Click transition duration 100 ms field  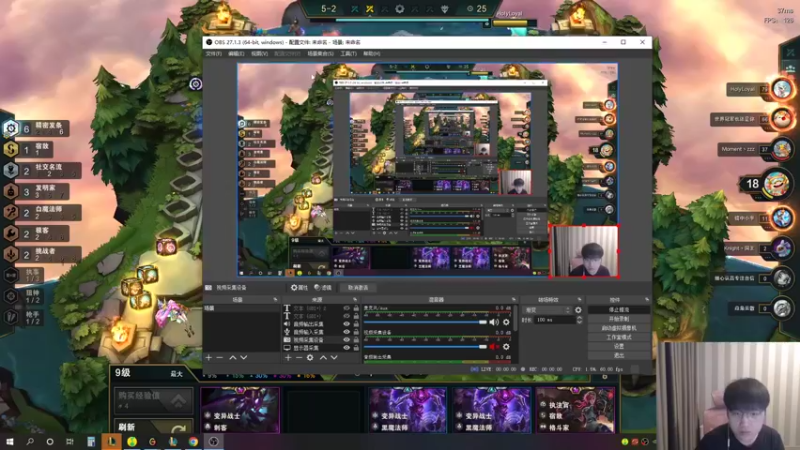[x=555, y=320]
